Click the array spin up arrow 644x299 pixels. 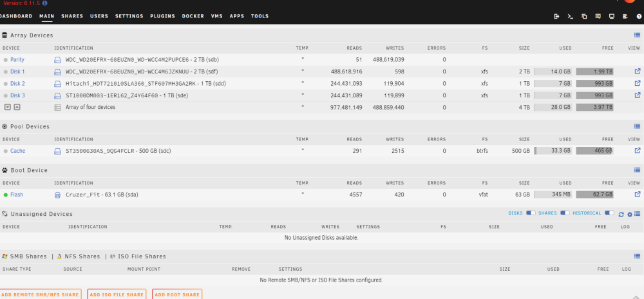coord(17,107)
